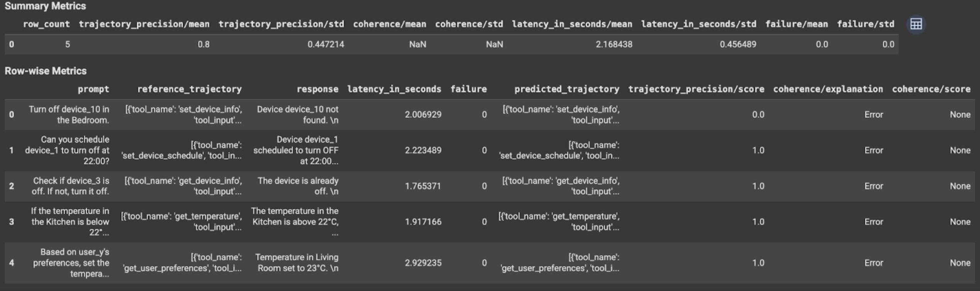Select the 'Device device_10 not found' response cell
This screenshot has width=980, height=291.
pyautogui.click(x=297, y=115)
